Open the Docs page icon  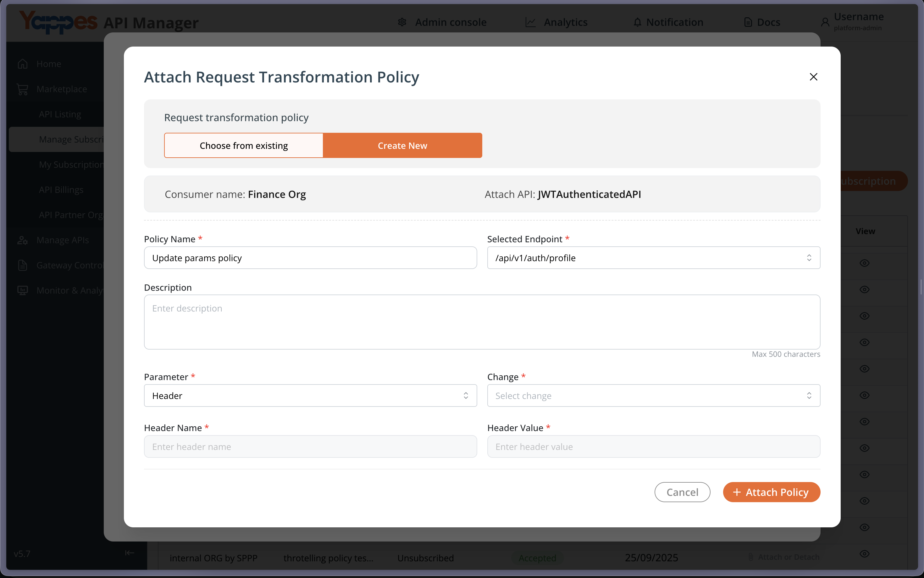point(748,22)
